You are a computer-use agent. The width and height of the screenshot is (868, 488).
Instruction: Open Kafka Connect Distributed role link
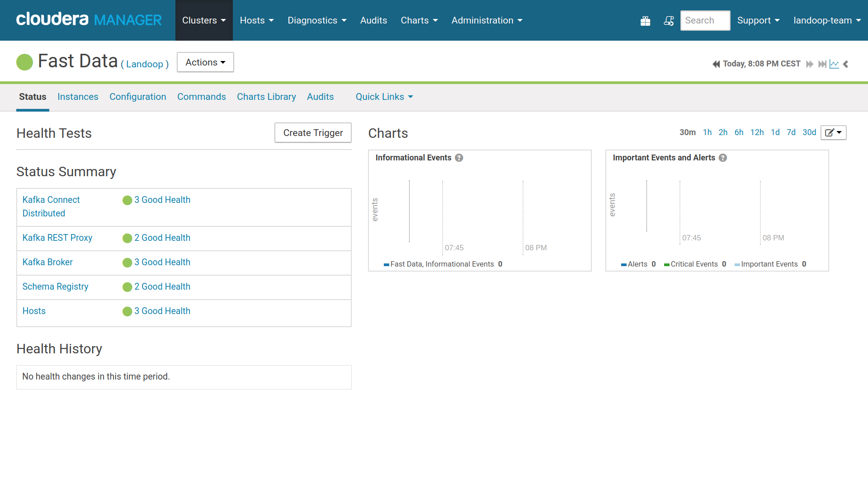pyautogui.click(x=51, y=206)
